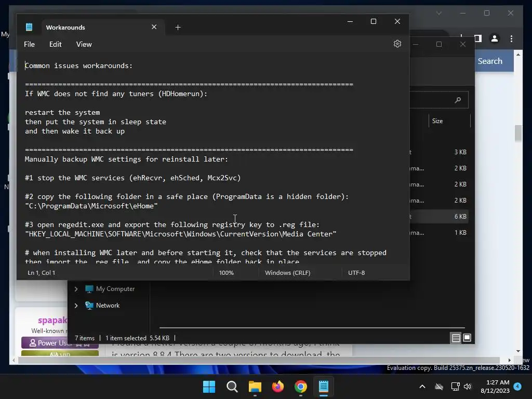
Task: Open the Edit menu
Action: [55, 45]
